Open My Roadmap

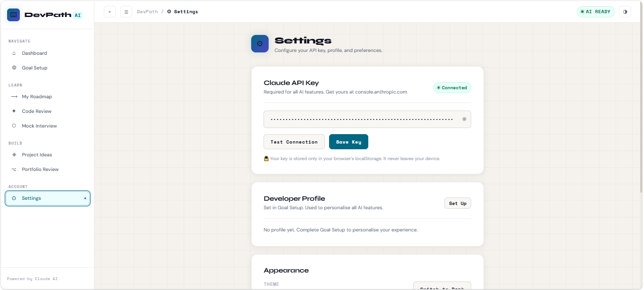point(47,96)
